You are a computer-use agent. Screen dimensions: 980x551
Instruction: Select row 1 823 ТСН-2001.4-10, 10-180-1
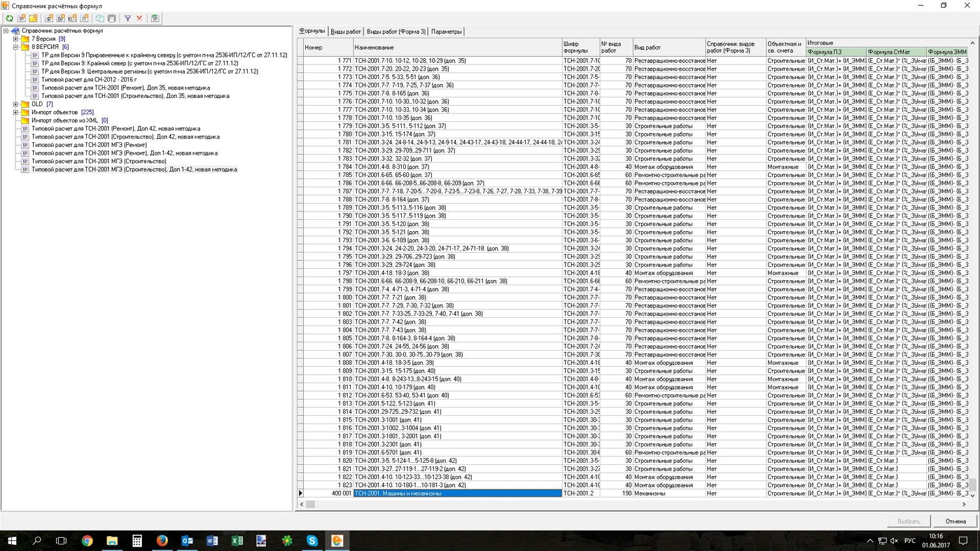[x=632, y=485]
